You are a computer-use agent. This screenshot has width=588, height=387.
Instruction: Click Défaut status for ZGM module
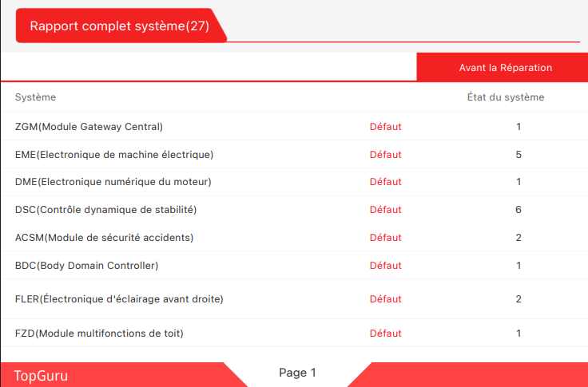pyautogui.click(x=385, y=127)
